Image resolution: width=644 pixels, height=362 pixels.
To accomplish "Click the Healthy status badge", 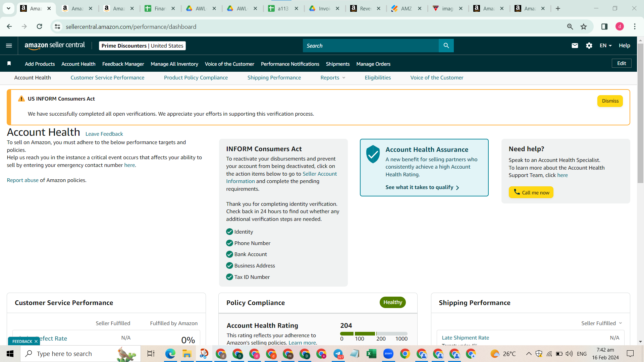I will coord(393,302).
